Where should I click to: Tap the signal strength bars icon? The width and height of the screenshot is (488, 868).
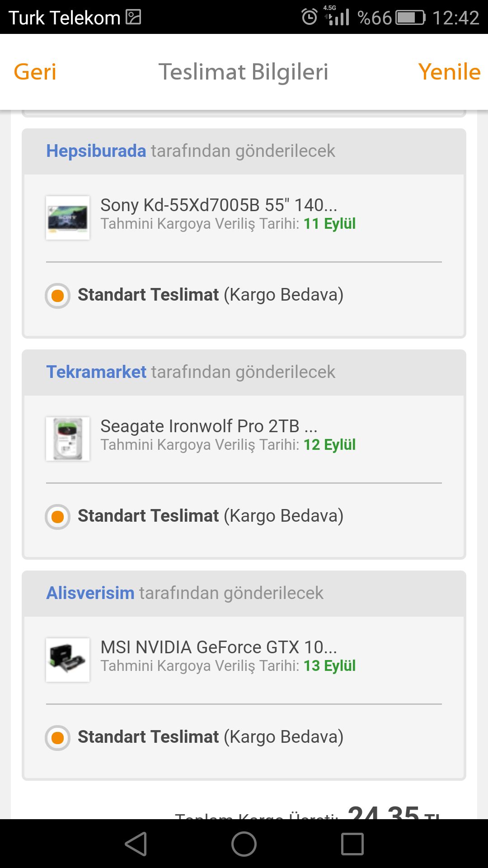(339, 17)
